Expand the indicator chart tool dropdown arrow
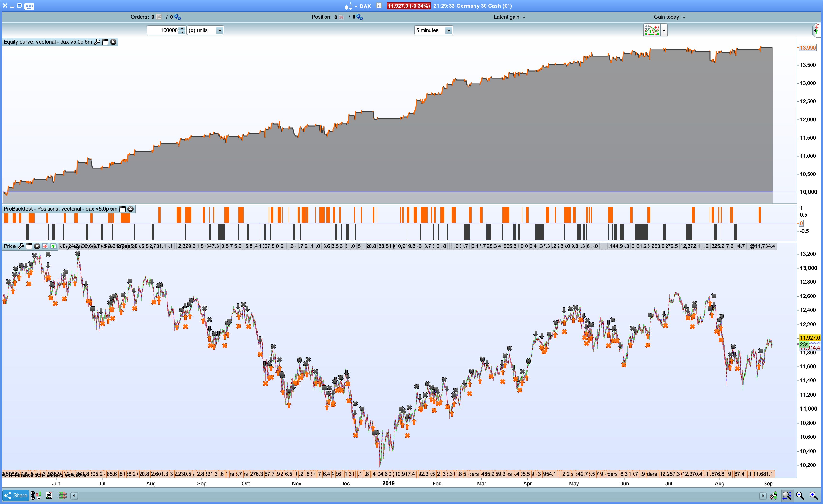This screenshot has width=823, height=504. pyautogui.click(x=664, y=30)
